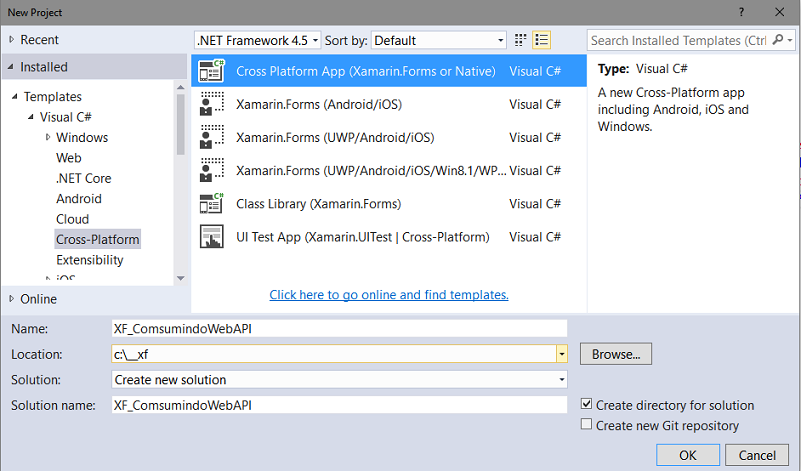801x471 pixels.
Task: Collapse the Templates tree node
Action: coord(15,97)
